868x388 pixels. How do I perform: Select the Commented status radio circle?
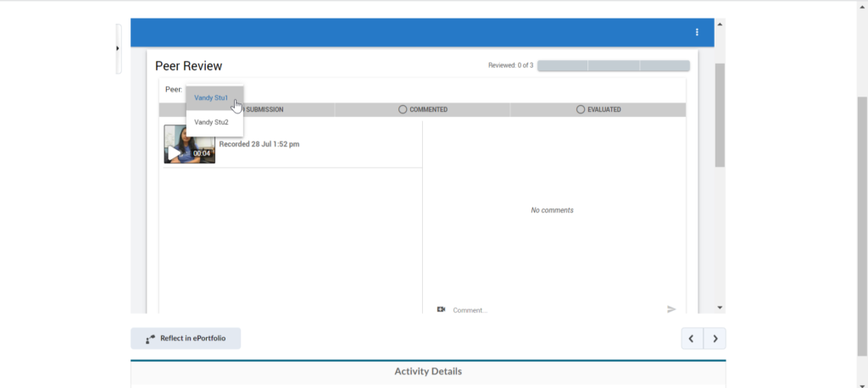[x=403, y=109]
